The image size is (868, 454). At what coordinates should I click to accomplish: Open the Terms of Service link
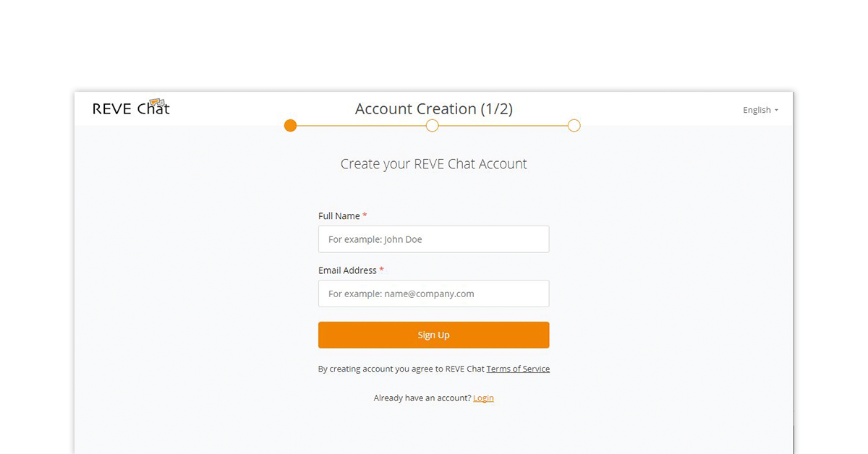coord(518,369)
